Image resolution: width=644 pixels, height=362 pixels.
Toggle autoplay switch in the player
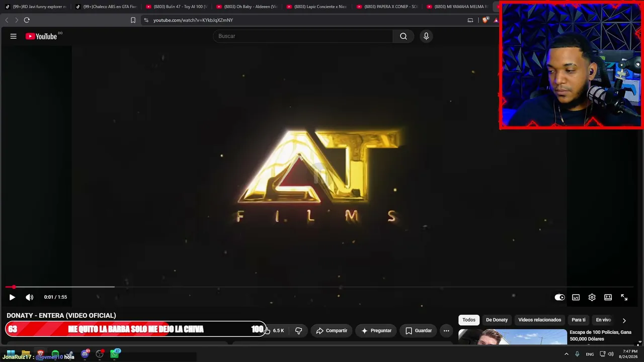(x=559, y=297)
